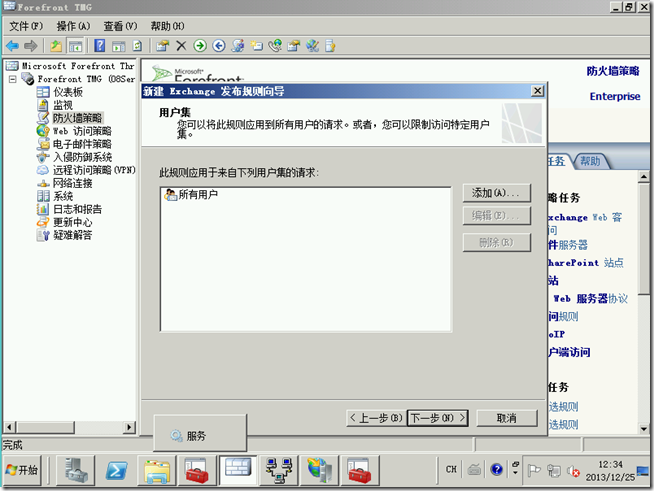Open the 查看(V) menu
654x491 pixels.
click(120, 26)
